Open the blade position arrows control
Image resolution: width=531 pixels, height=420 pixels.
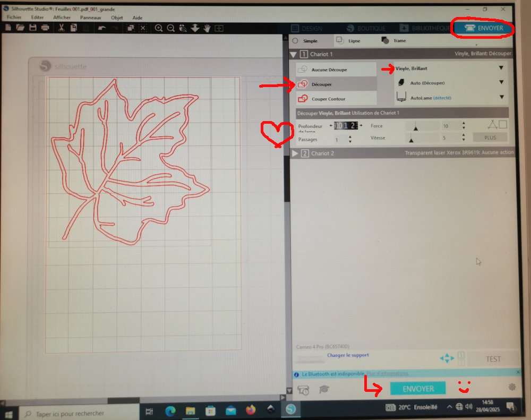(x=447, y=358)
